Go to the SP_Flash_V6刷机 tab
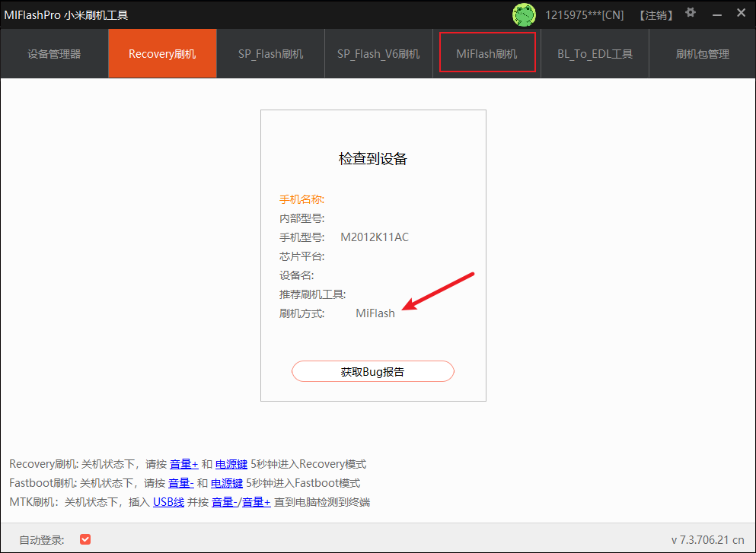 (378, 53)
